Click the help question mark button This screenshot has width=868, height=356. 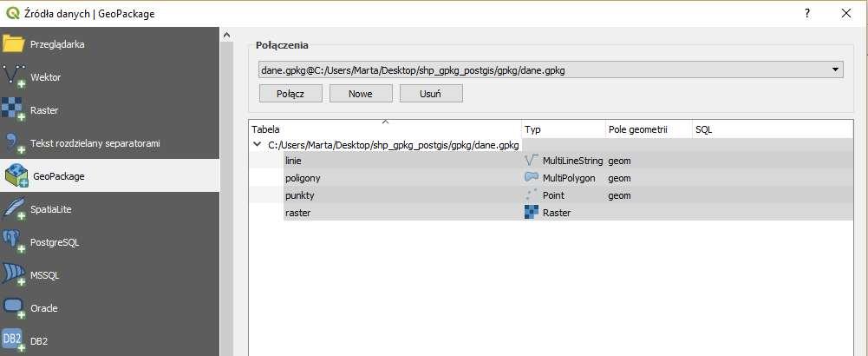coord(807,14)
